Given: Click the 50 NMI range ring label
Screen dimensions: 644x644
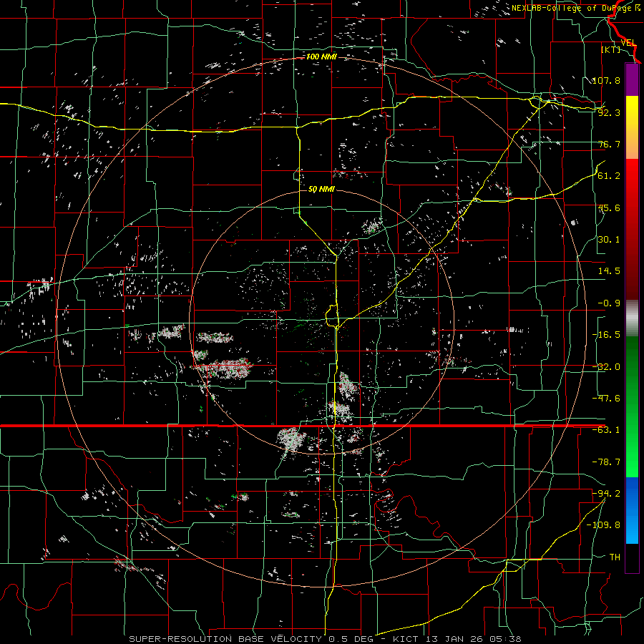Looking at the screenshot, I should (x=321, y=190).
